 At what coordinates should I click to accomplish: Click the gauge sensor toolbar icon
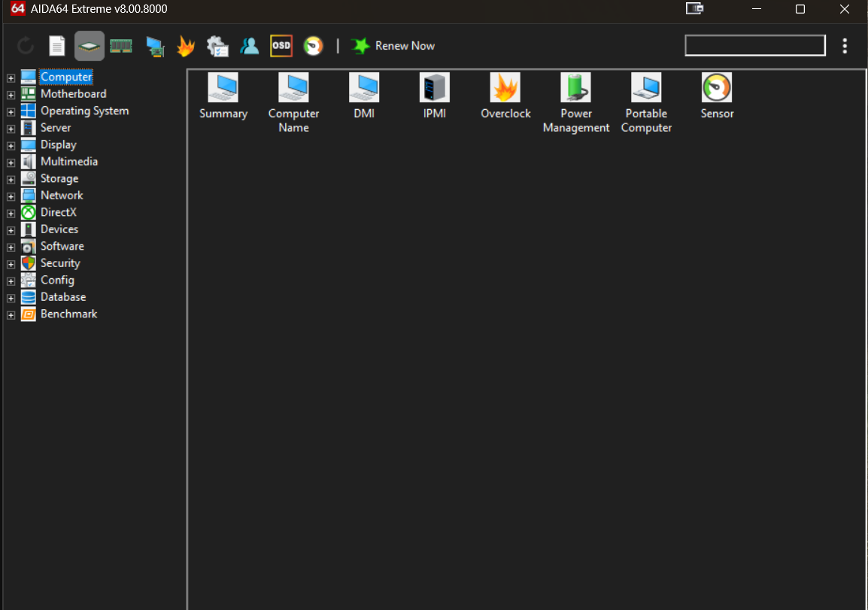pos(313,46)
